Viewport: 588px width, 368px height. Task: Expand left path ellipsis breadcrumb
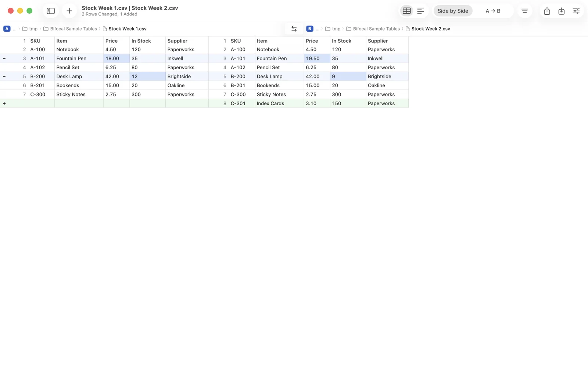[15, 29]
